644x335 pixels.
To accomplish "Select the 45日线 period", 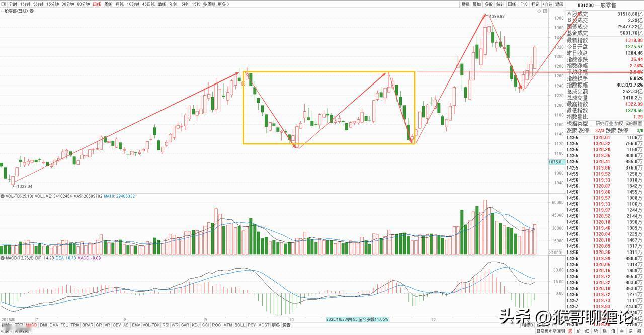I will 148,4.
